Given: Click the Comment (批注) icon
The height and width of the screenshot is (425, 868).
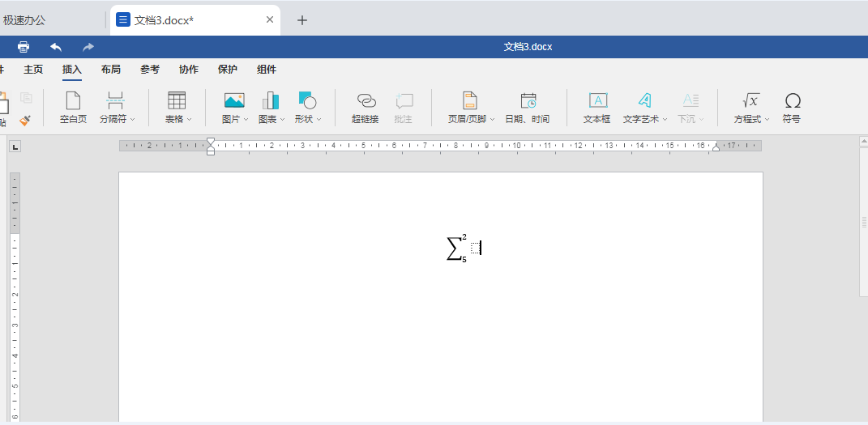Looking at the screenshot, I should pos(404,100).
